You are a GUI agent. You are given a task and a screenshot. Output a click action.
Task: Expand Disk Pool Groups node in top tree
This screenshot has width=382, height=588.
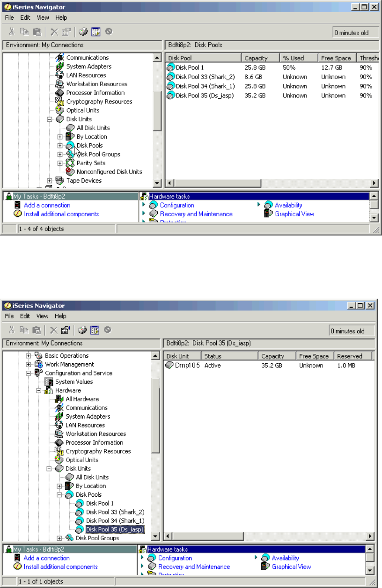click(60, 154)
